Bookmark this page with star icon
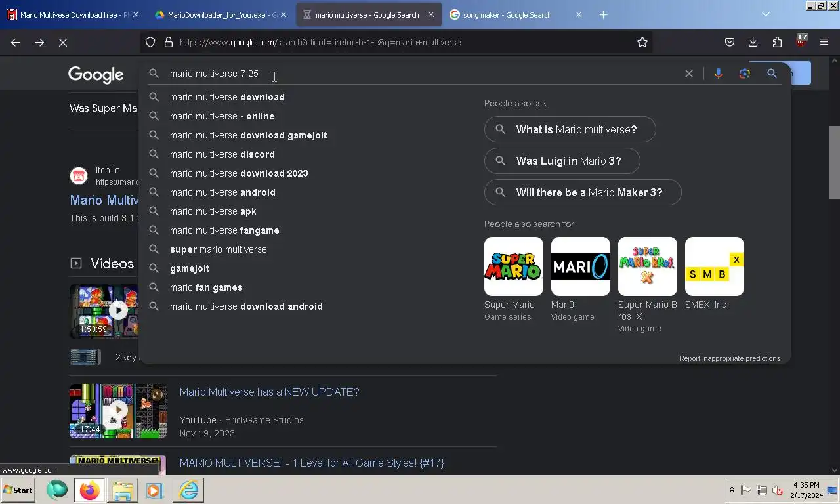Screen dimensions: 840x504 [x=642, y=42]
